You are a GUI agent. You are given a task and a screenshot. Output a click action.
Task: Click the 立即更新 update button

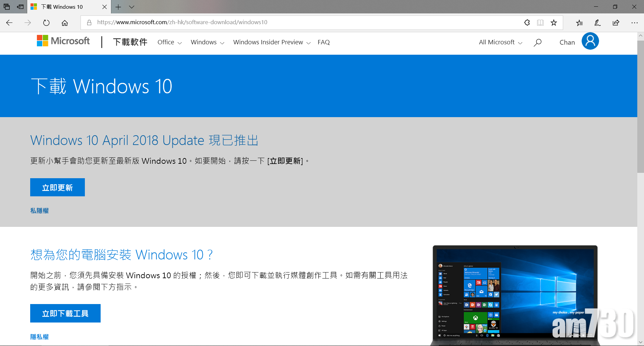coord(57,187)
